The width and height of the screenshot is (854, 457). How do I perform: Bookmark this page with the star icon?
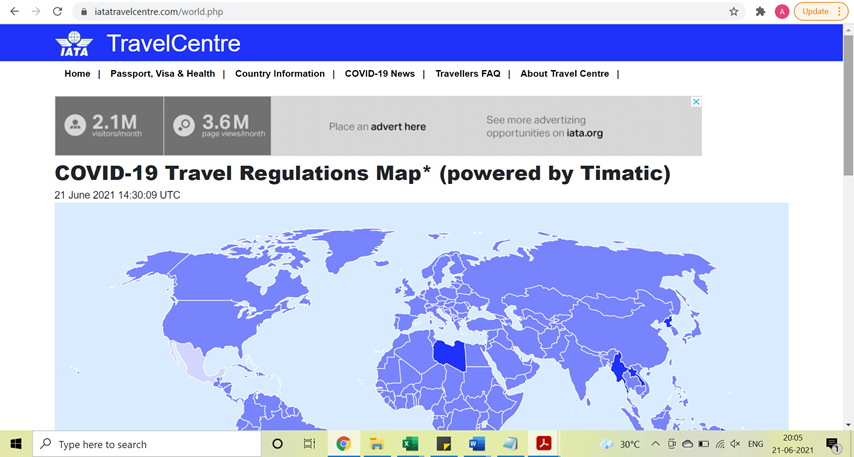[734, 11]
